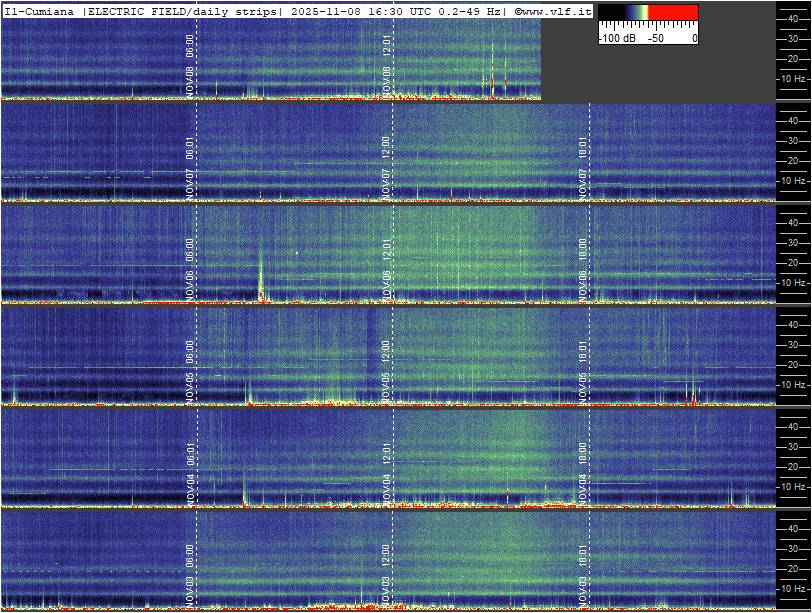Select the NOV08 06:00 time marker
Viewport: 812px width, 613px height.
point(190,62)
